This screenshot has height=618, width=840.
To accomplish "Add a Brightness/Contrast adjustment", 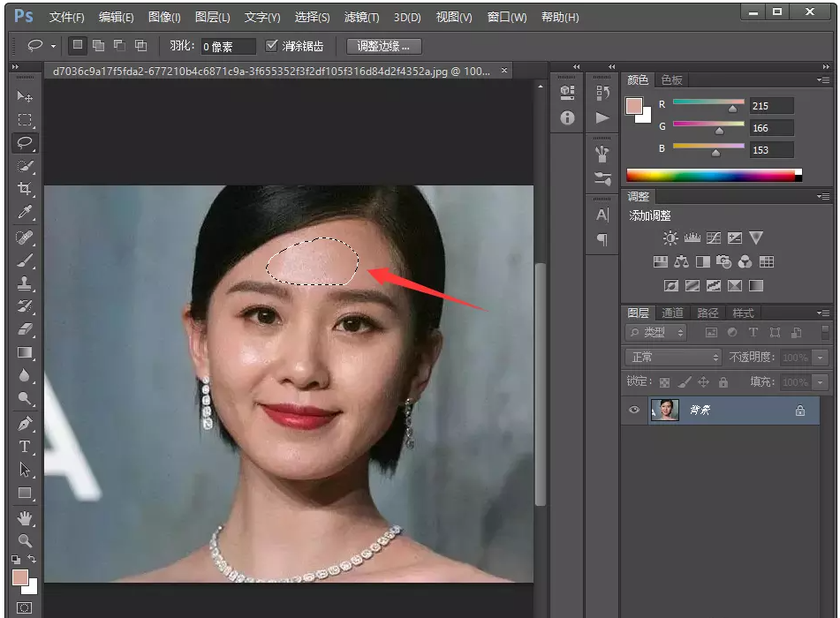I will 670,238.
